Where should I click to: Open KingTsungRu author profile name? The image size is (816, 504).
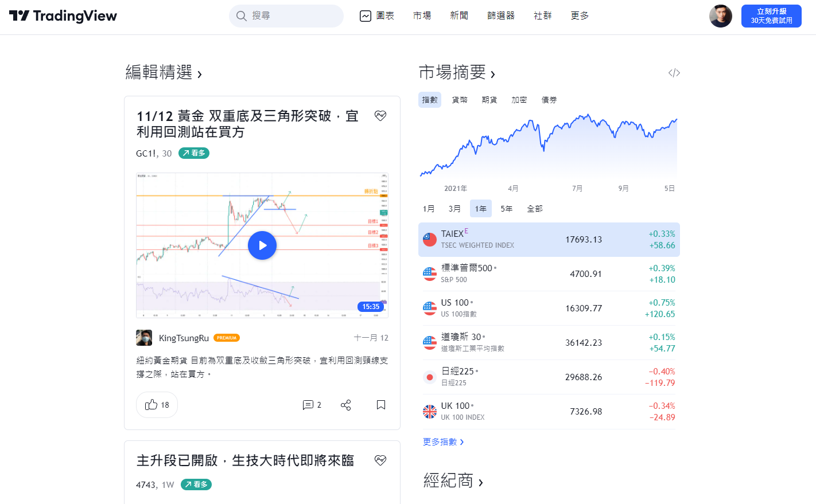[184, 338]
